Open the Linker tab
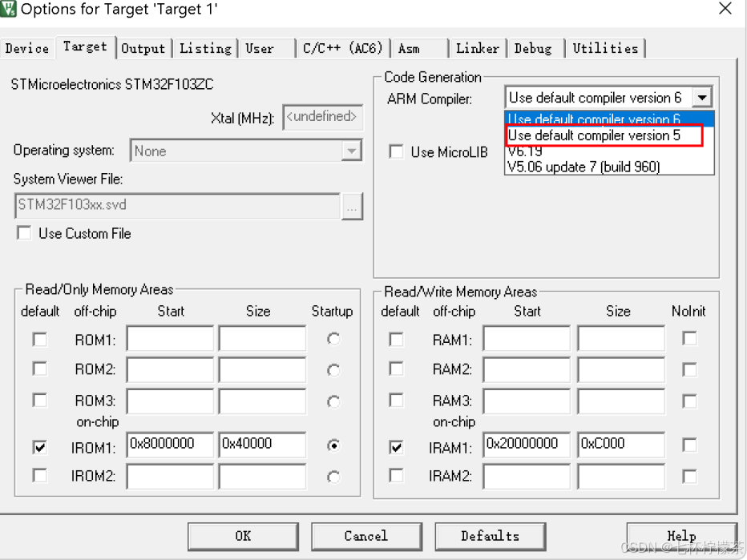 point(478,49)
